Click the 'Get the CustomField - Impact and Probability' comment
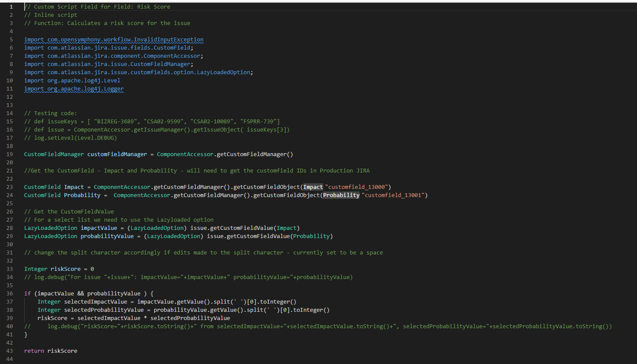 click(197, 171)
